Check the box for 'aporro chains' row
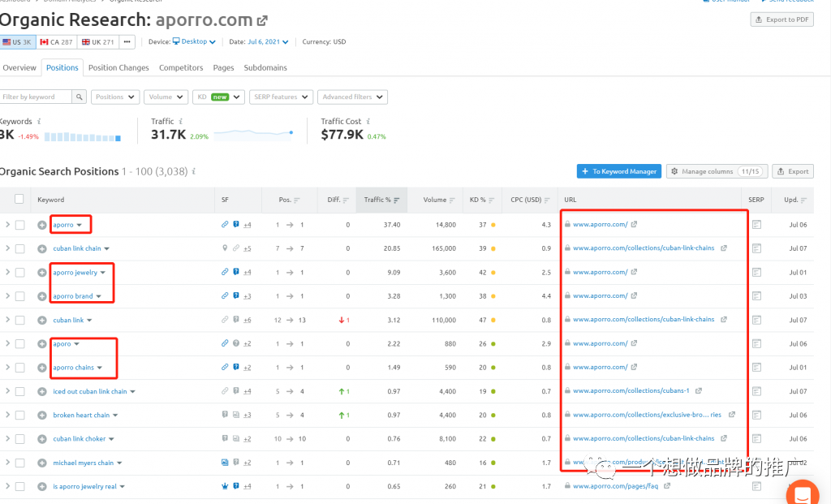The width and height of the screenshot is (831, 504). click(19, 368)
